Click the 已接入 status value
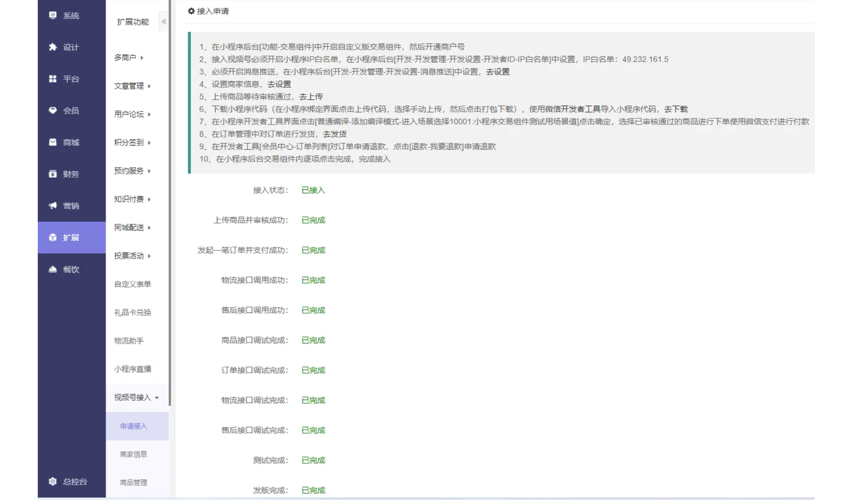 [313, 190]
